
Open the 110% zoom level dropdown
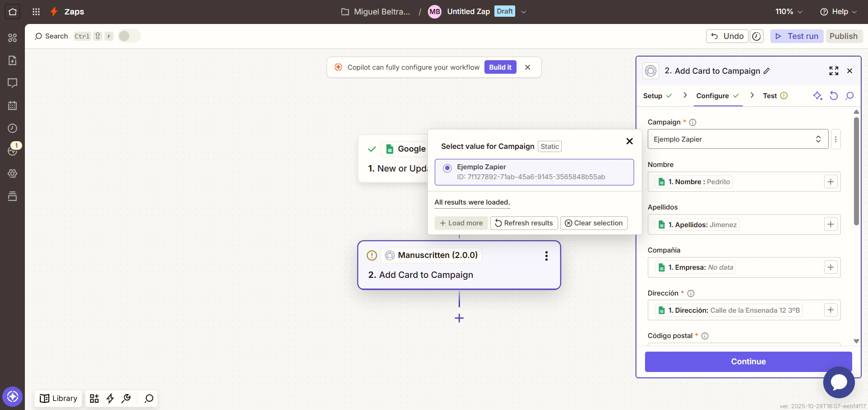pyautogui.click(x=788, y=11)
